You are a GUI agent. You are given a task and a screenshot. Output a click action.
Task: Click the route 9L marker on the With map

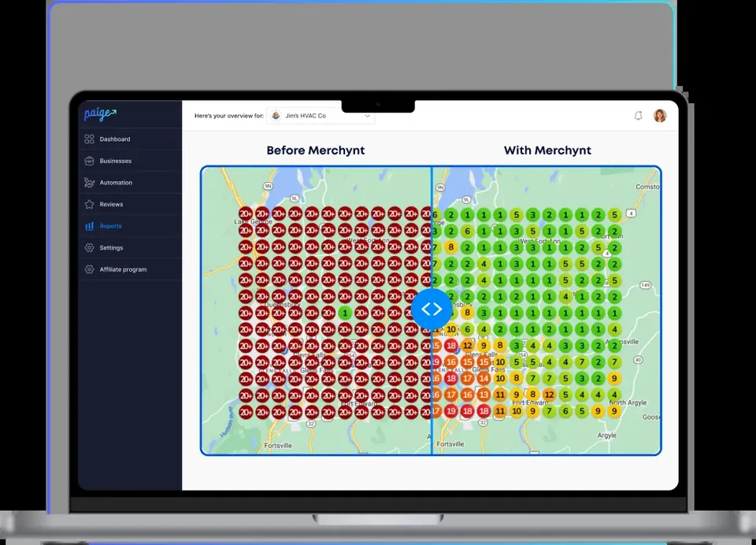coord(466,199)
